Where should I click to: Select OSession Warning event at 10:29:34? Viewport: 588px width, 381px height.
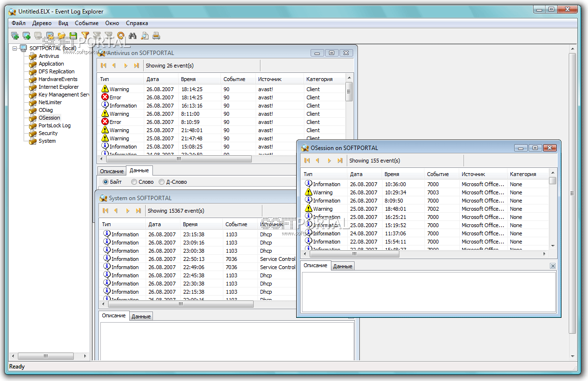pyautogui.click(x=425, y=192)
